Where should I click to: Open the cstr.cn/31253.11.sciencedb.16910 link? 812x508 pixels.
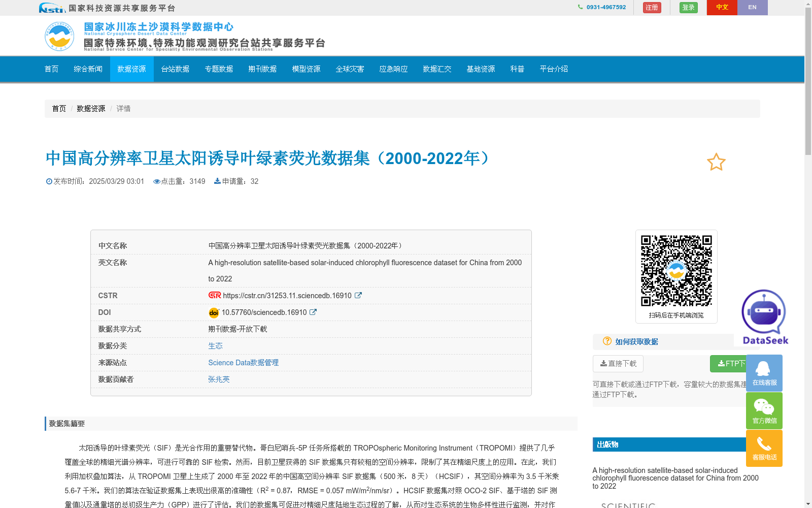[x=287, y=296]
